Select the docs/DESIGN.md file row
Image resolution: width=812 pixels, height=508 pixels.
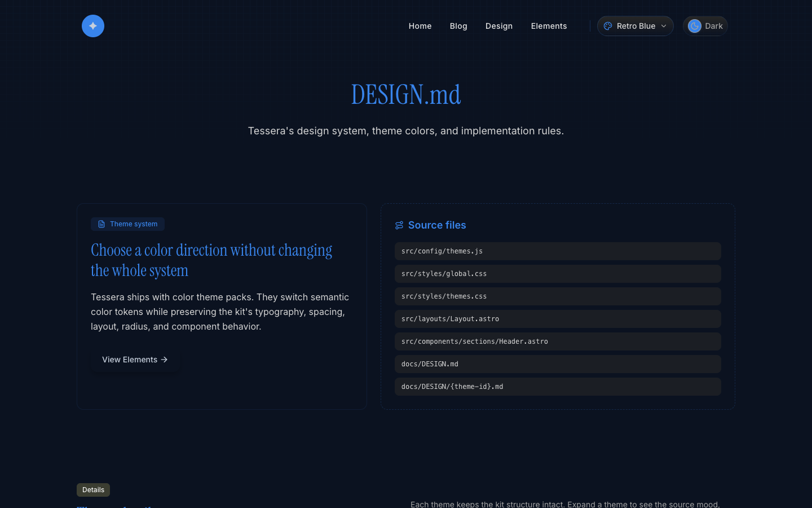coord(558,364)
